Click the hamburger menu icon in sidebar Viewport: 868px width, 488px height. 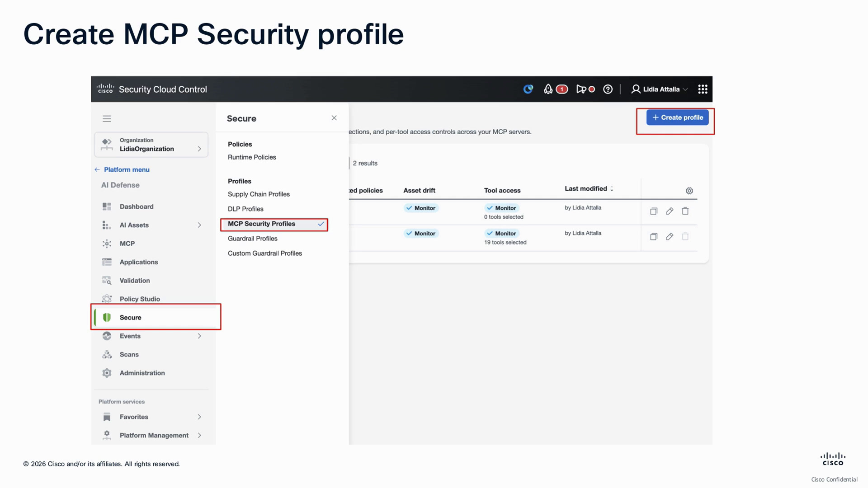pos(107,119)
